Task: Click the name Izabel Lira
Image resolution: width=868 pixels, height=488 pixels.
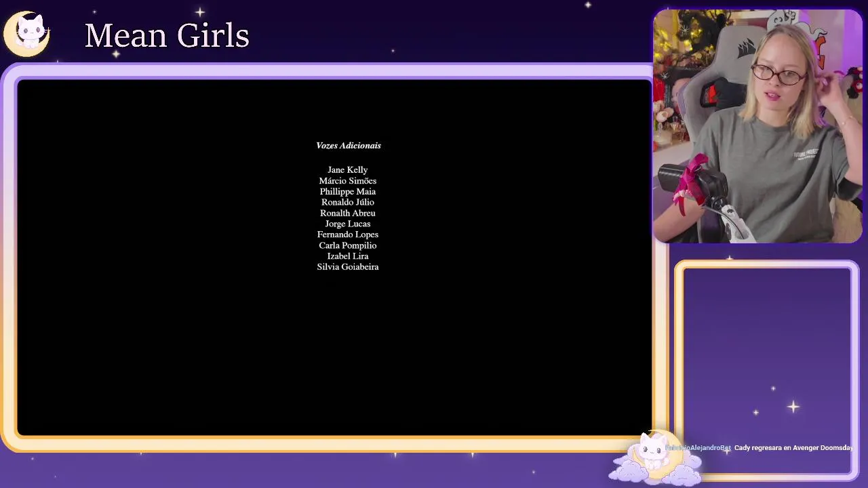Action: (348, 256)
